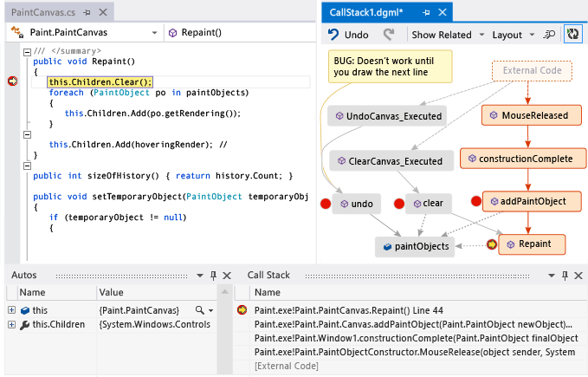Click the magnifier visualizer icon for this
Screen dimensions: 588x377
click(x=199, y=310)
